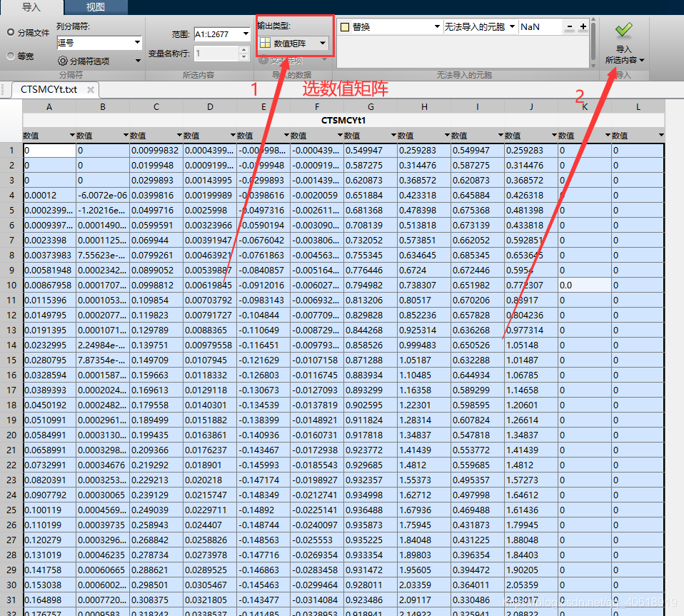Select column A header
The image size is (684, 616).
pos(49,107)
